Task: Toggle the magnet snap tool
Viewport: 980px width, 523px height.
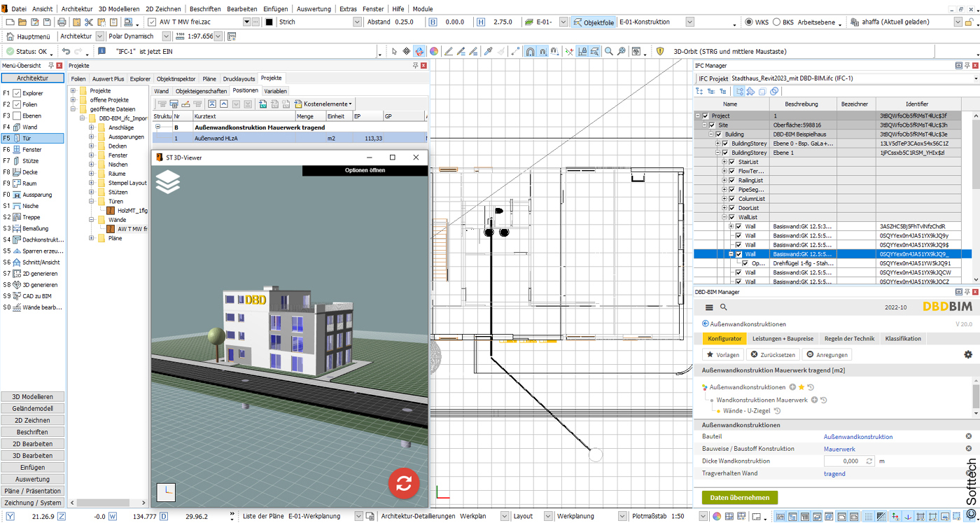Action: (x=530, y=51)
